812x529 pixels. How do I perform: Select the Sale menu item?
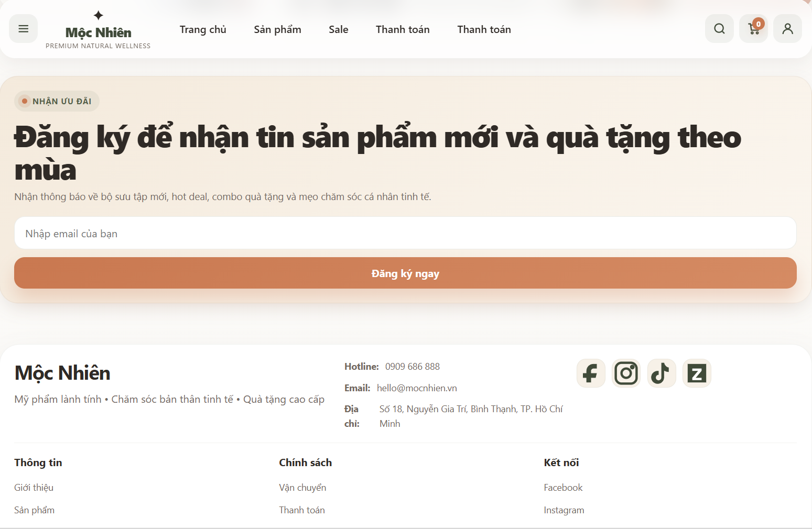click(338, 29)
